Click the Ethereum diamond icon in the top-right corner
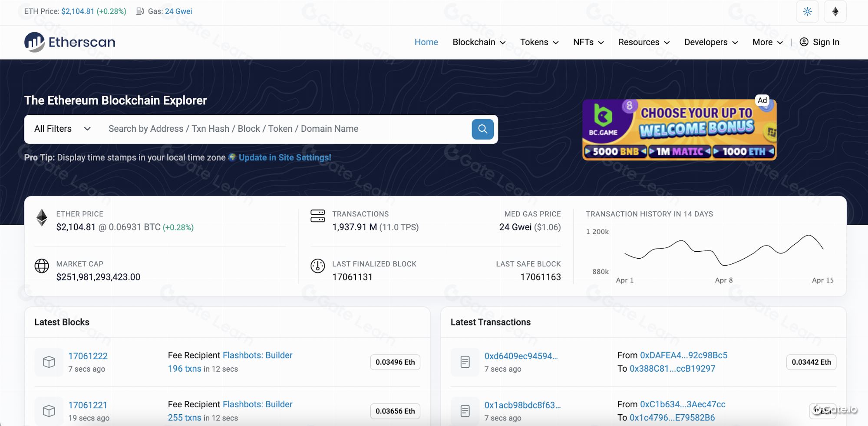 pyautogui.click(x=835, y=12)
